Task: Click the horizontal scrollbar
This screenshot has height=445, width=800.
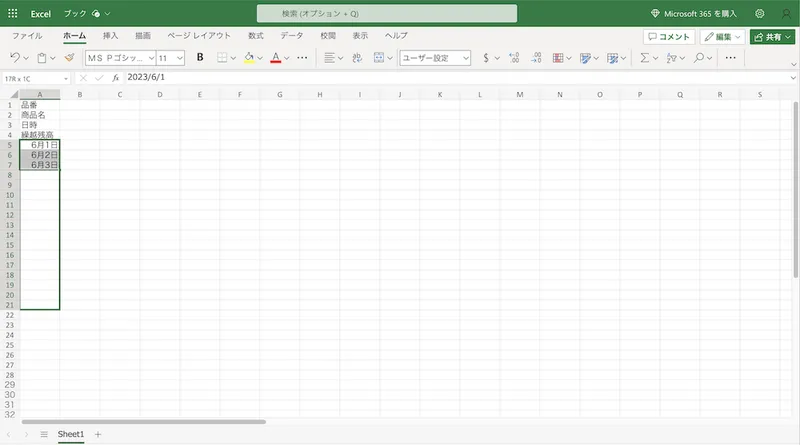Action: tap(144, 422)
